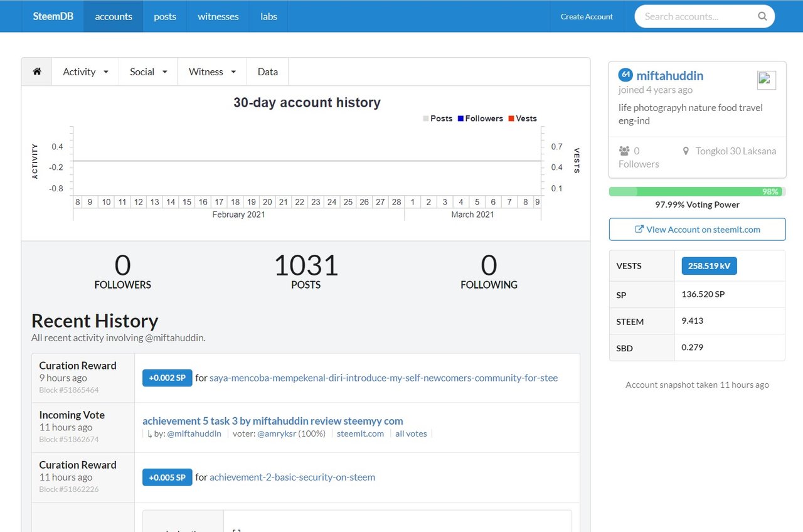Click the reputation badge 64
The width and height of the screenshot is (803, 532).
click(x=625, y=75)
